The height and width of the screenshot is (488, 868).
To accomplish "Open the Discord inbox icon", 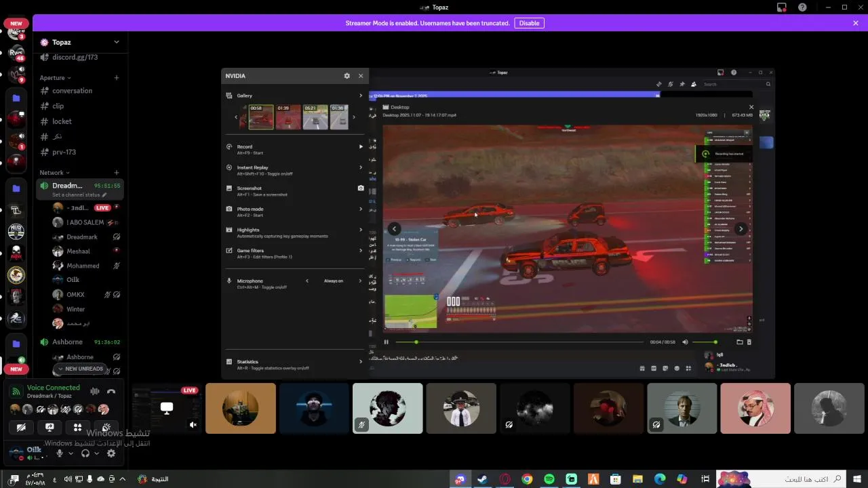I will 782,7.
